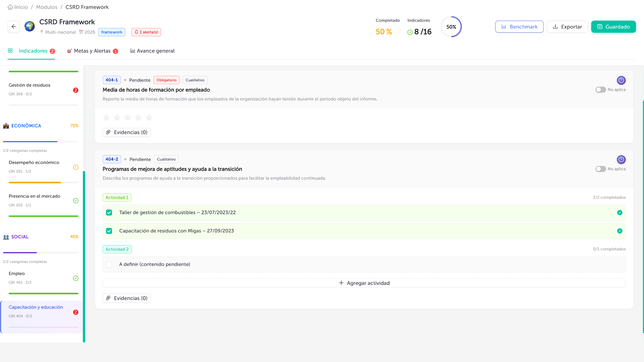Go to Inicio in the breadcrumb
Viewport: 644px width, 362px height.
point(21,7)
